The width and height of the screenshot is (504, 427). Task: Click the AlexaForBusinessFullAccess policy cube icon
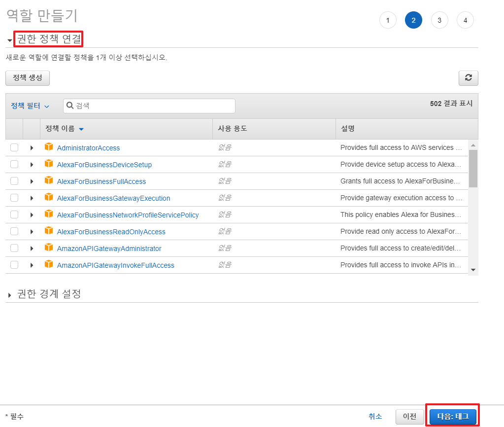[48, 180]
